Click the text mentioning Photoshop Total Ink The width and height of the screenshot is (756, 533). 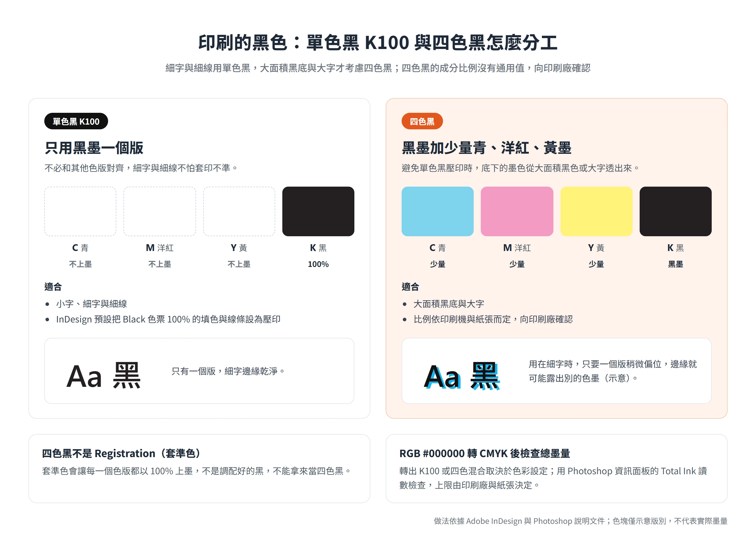click(x=553, y=478)
